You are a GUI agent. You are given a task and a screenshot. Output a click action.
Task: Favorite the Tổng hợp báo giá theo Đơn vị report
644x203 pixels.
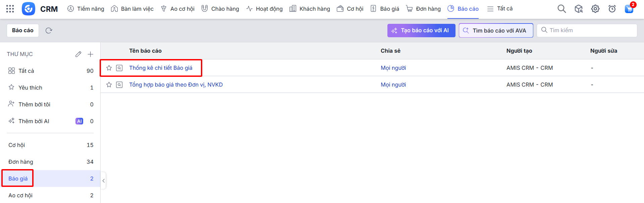[x=109, y=85]
